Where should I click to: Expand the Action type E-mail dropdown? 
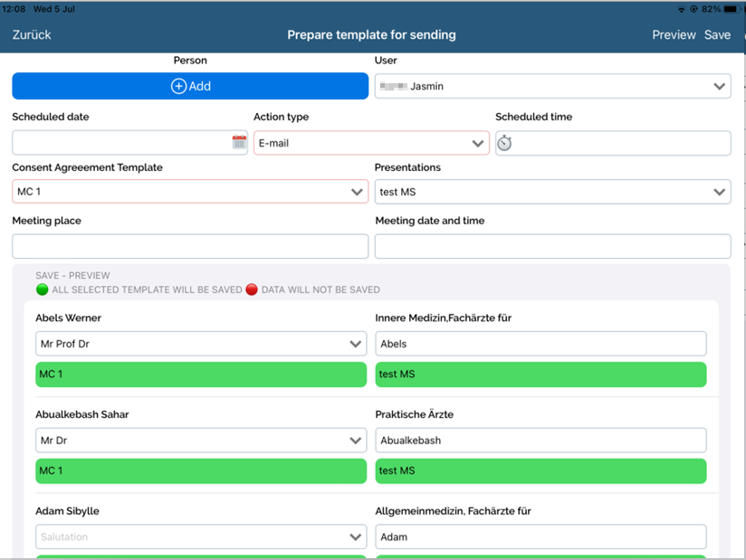[371, 143]
